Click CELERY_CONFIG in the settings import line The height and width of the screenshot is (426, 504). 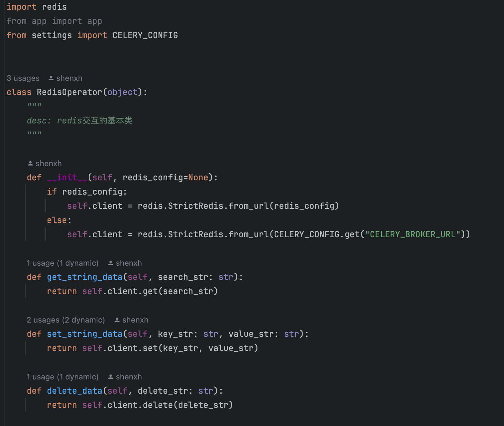click(145, 36)
